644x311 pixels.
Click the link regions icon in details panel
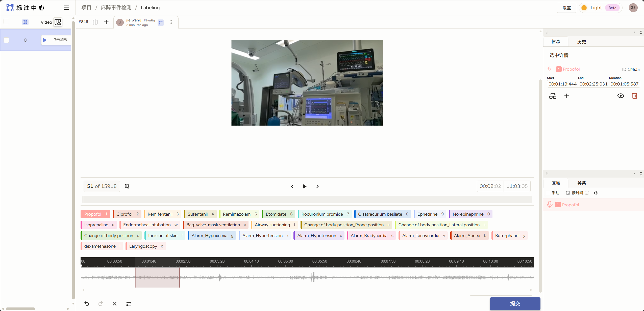coord(553,96)
